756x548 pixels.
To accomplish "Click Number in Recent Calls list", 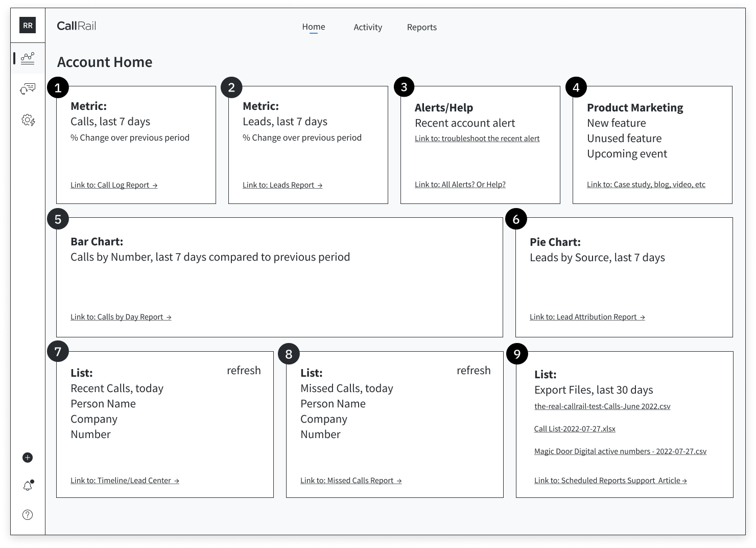I will 90,435.
